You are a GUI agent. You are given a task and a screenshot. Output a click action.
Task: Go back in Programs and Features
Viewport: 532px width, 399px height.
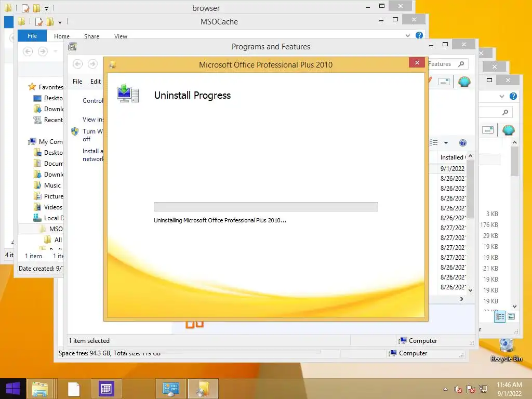point(78,64)
